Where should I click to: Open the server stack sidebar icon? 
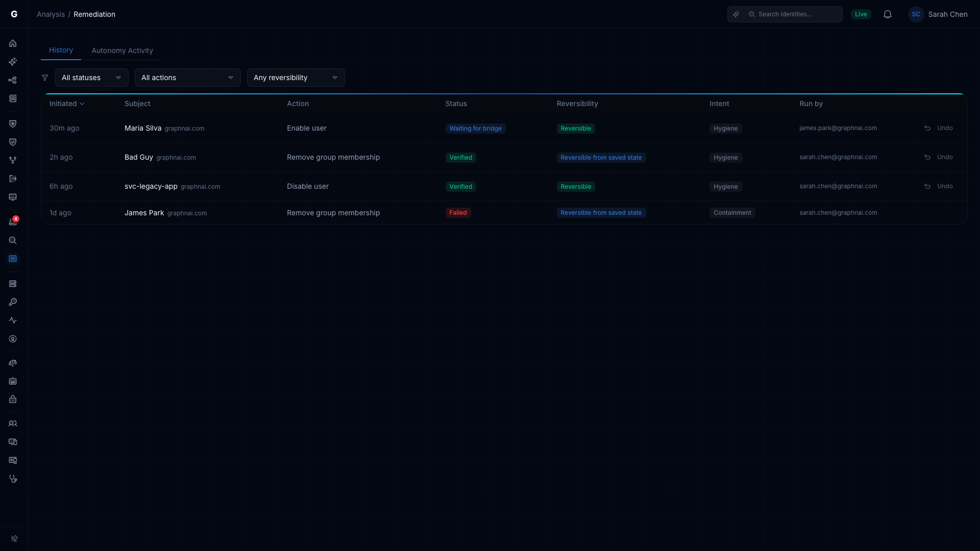coord(13,284)
